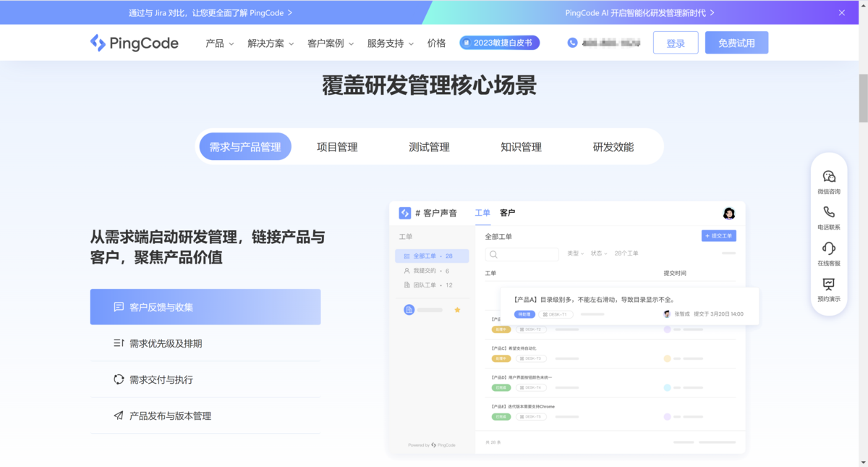Open the 研发效能 tab
This screenshot has height=467, width=868.
(613, 146)
